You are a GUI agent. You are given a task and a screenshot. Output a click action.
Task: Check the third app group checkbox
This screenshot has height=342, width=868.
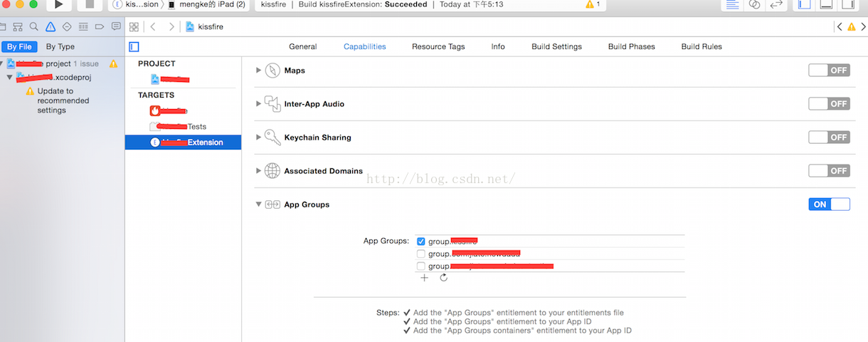(x=421, y=266)
